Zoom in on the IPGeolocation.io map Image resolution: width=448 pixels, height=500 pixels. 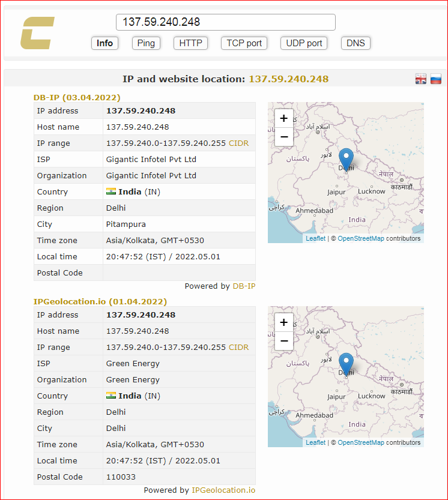[x=283, y=322]
